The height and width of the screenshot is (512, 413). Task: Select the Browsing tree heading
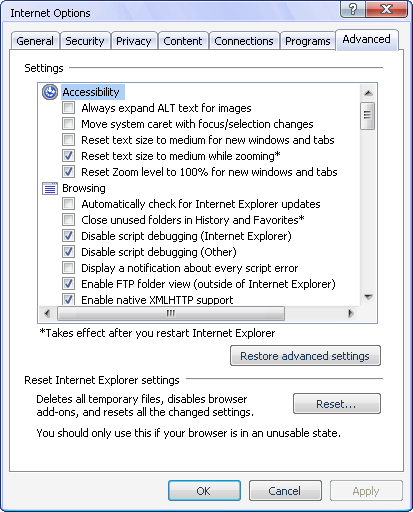(84, 188)
